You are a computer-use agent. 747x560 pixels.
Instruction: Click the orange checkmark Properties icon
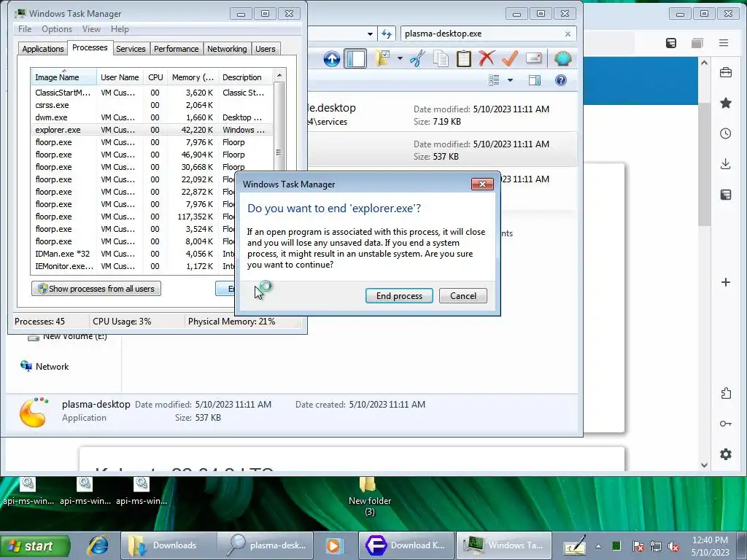coord(510,58)
